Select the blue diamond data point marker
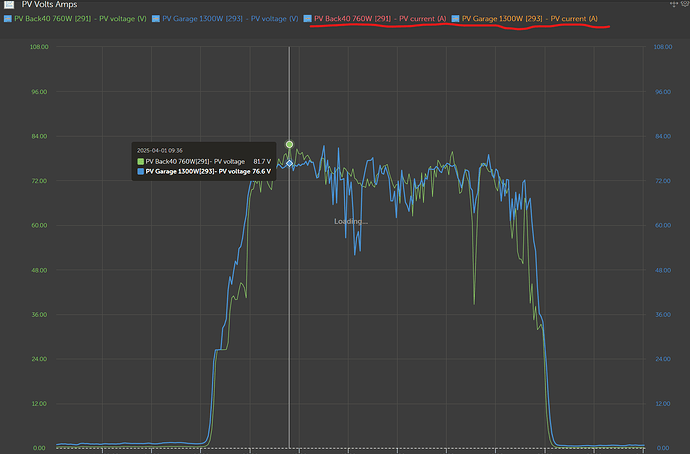Image resolution: width=690 pixels, height=454 pixels. pos(289,163)
